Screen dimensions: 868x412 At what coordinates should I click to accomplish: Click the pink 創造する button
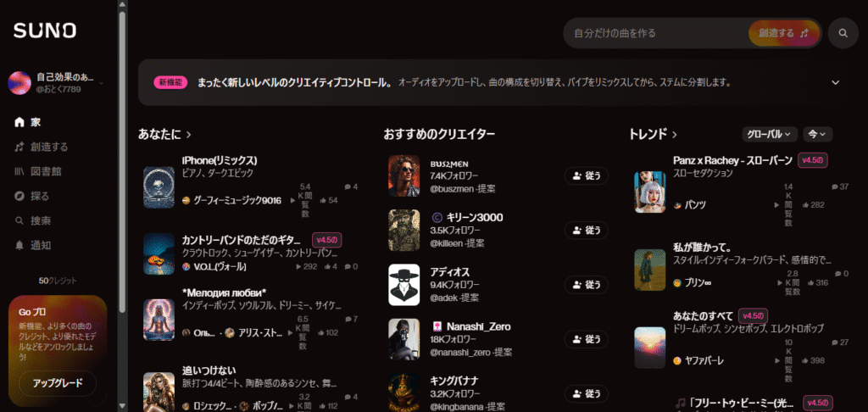click(x=784, y=33)
